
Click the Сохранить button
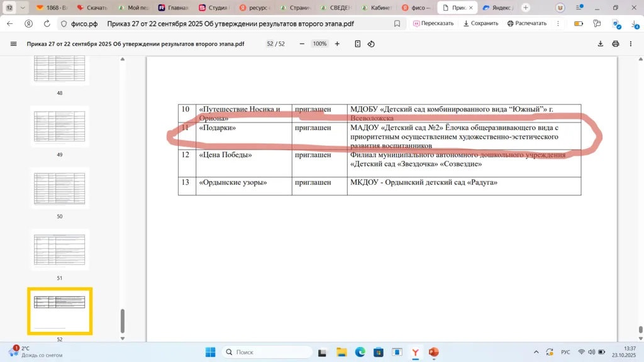480,23
